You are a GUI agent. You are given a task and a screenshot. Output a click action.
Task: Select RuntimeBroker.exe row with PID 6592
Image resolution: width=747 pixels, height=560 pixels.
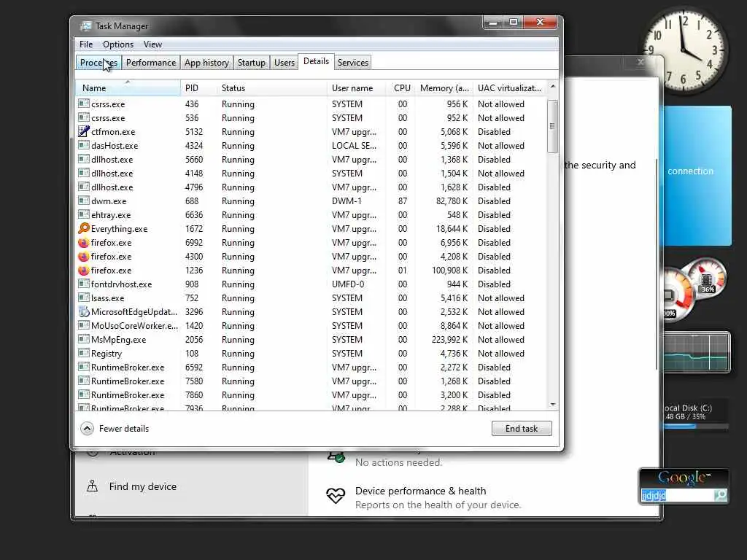311,367
